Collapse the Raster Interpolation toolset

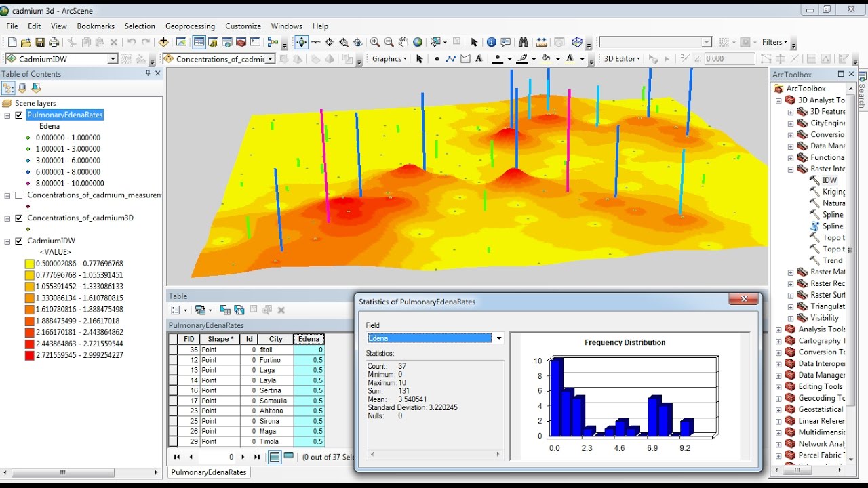[791, 169]
